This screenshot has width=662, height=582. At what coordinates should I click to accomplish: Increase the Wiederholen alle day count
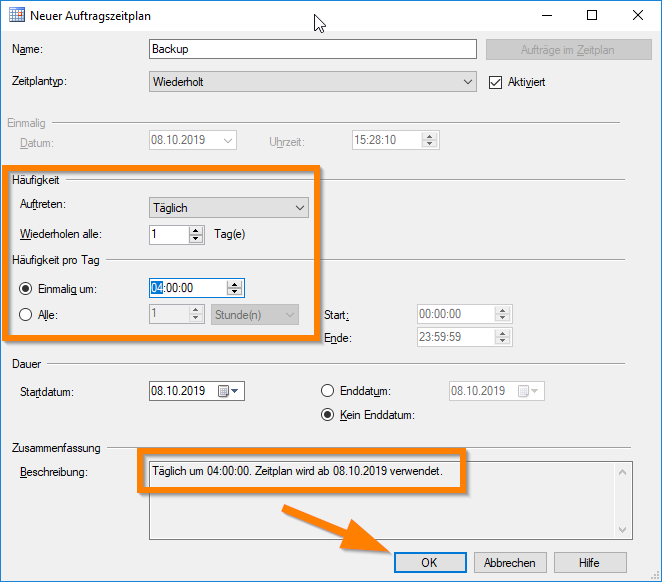pyautogui.click(x=196, y=230)
